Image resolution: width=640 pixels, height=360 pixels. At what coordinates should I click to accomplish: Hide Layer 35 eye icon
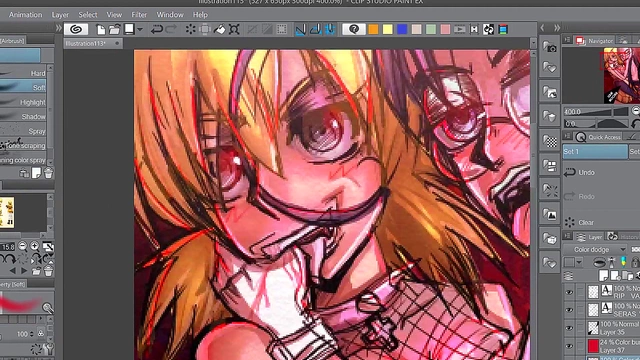click(569, 328)
